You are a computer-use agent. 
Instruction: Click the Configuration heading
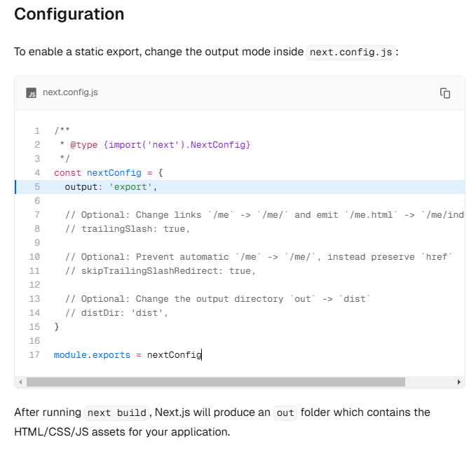69,14
